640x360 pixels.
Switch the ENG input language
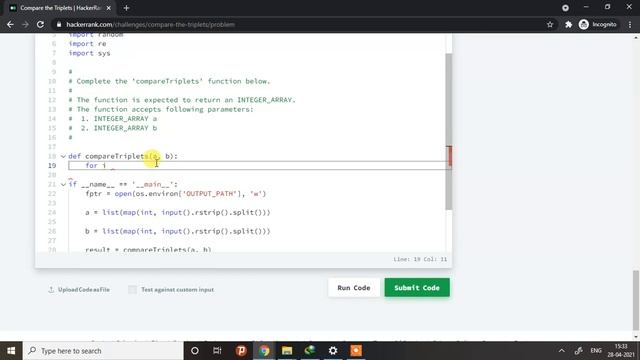(596, 351)
